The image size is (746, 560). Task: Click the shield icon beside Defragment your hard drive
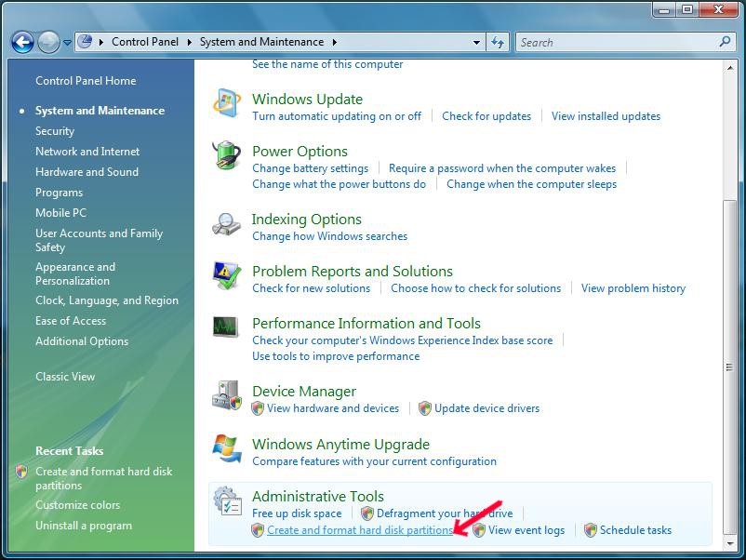click(x=367, y=513)
